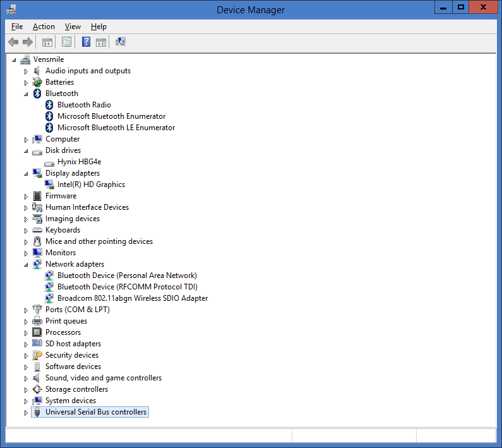Select Microsoft Bluetooth Enumerator
The height and width of the screenshot is (448, 502).
(x=111, y=116)
